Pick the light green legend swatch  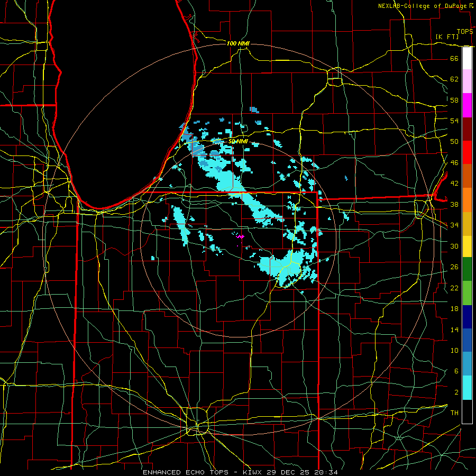467,293
